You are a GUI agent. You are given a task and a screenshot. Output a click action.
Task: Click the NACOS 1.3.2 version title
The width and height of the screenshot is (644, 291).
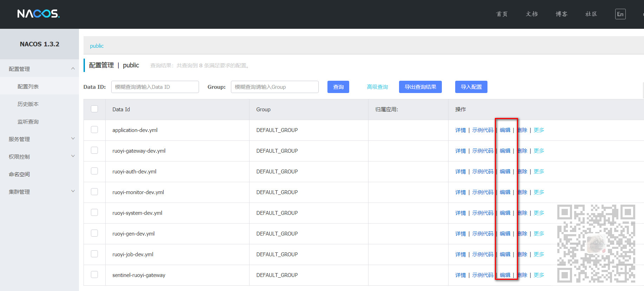coord(39,44)
